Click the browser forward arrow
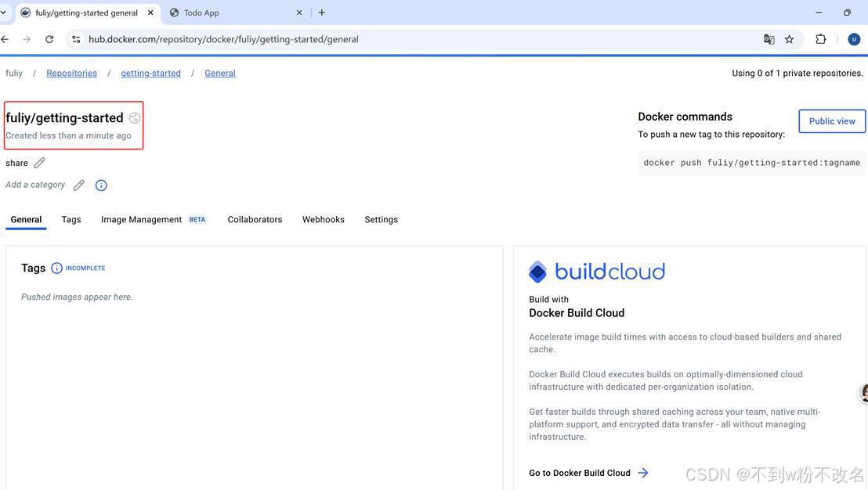The height and width of the screenshot is (490, 868). pos(27,39)
